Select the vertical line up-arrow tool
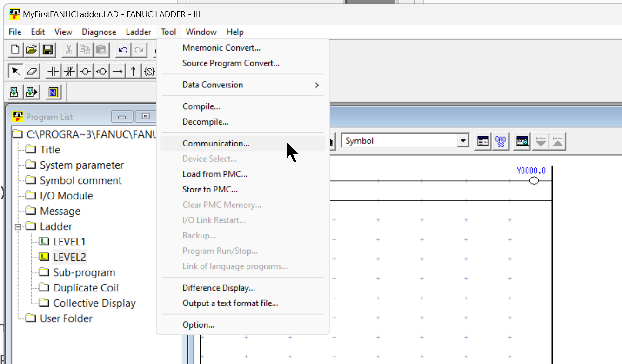Image resolution: width=622 pixels, height=364 pixels. pyautogui.click(x=133, y=71)
